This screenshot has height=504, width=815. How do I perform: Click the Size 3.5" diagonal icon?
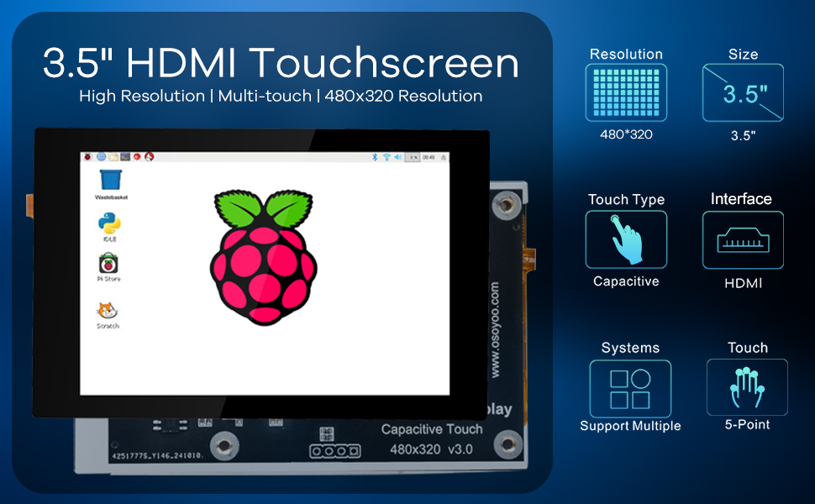pos(743,92)
